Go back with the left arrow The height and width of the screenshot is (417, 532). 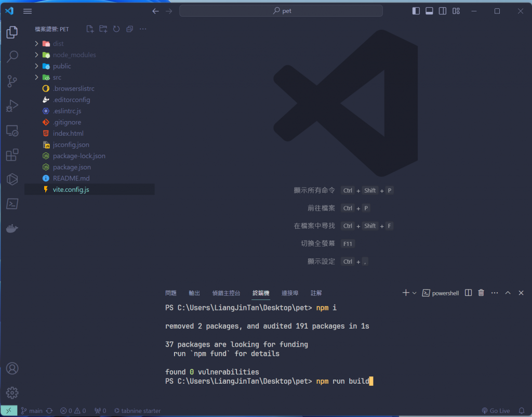(x=155, y=11)
